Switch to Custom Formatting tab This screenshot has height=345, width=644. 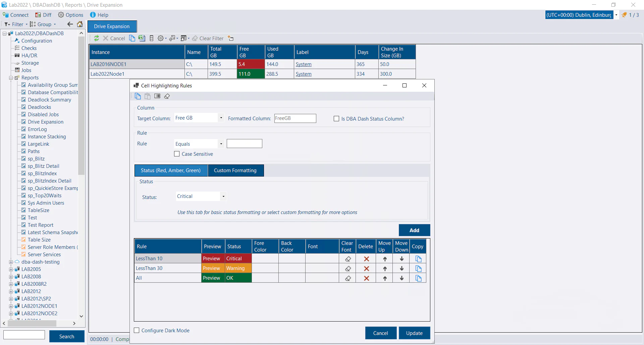click(235, 170)
